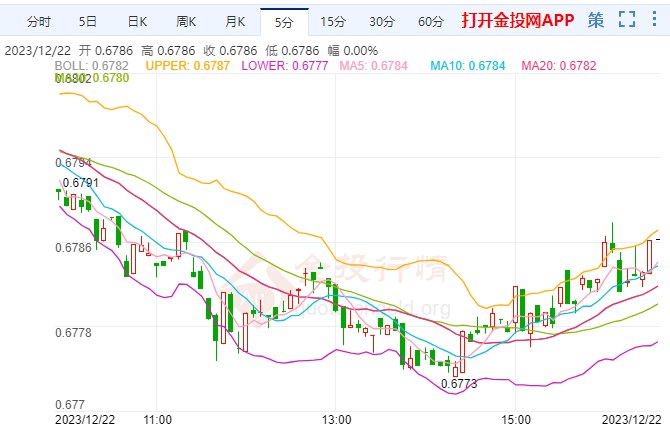Click the 高 0.6786 high price text
Image resolution: width=670 pixels, height=425 pixels.
[168, 51]
